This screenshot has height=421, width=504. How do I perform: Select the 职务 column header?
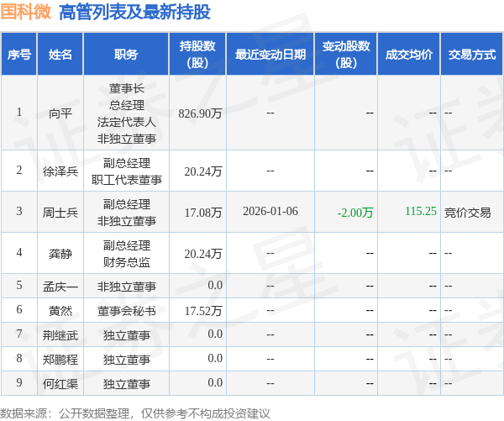point(126,54)
